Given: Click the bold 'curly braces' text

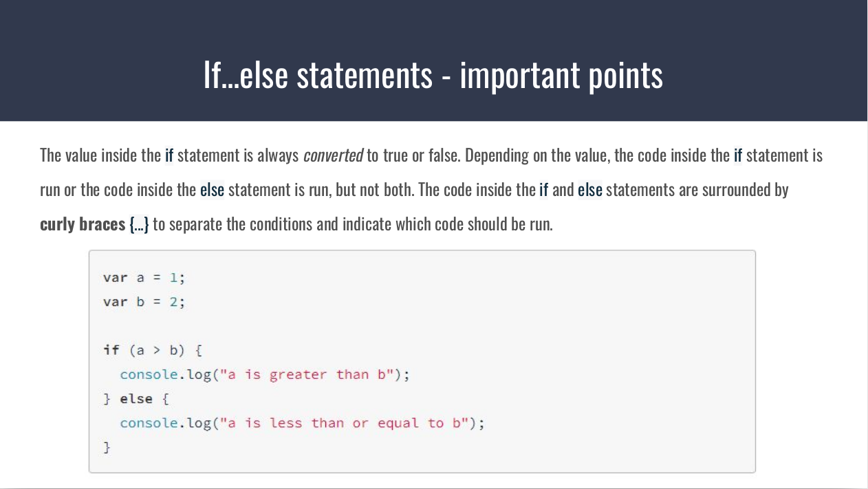Looking at the screenshot, I should (83, 224).
